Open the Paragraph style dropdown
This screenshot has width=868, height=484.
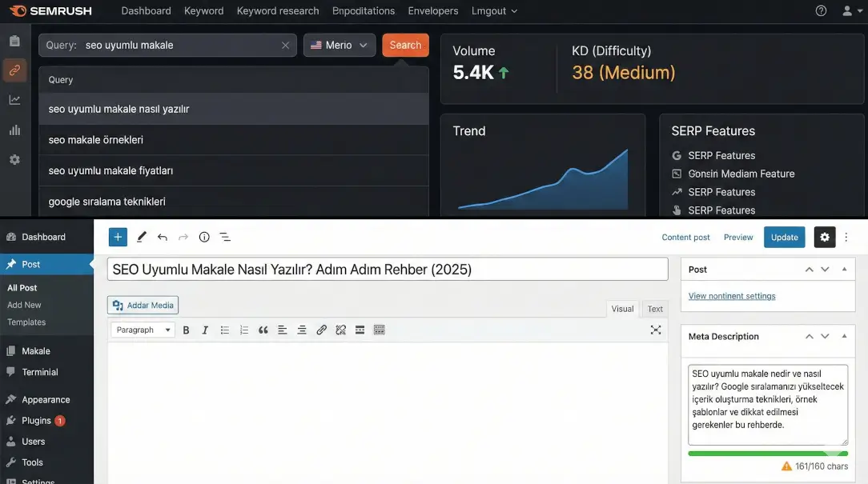point(142,329)
